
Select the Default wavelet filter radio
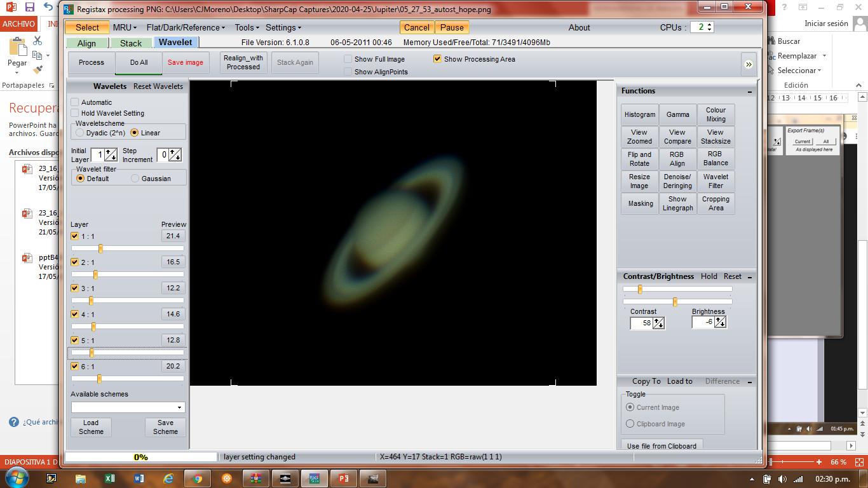80,179
